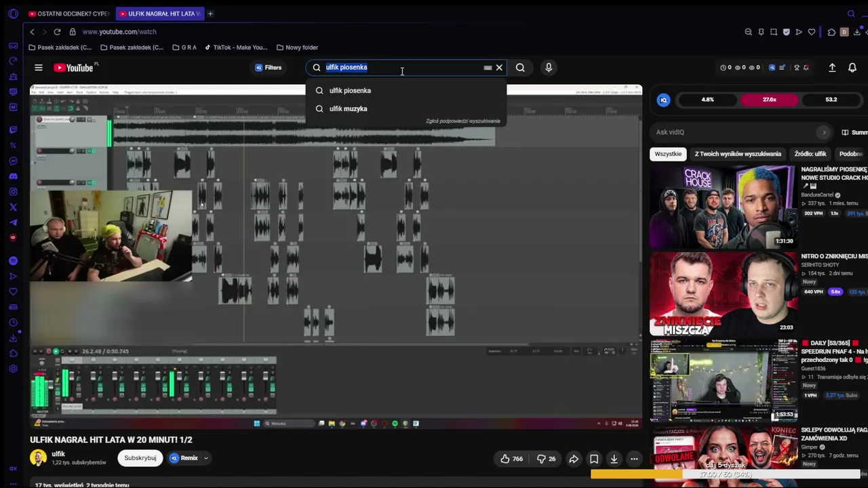Open the vidIQ Remix dropdown

click(189, 458)
